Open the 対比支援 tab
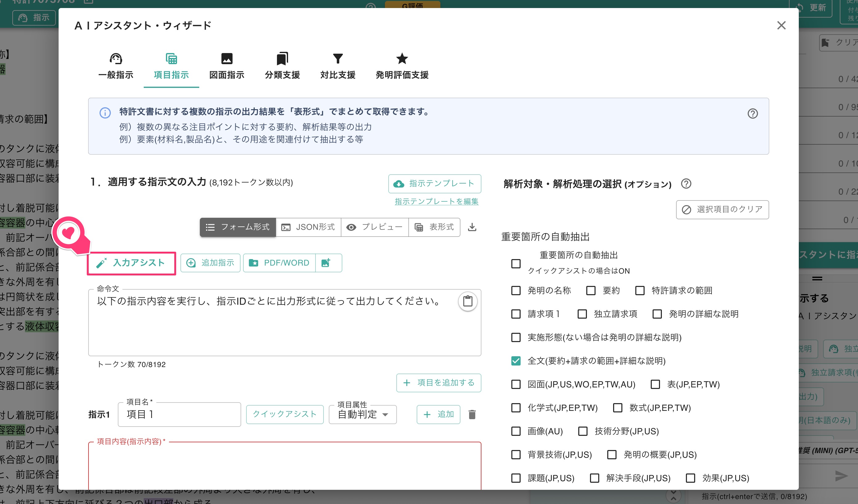The image size is (858, 504). [x=338, y=67]
